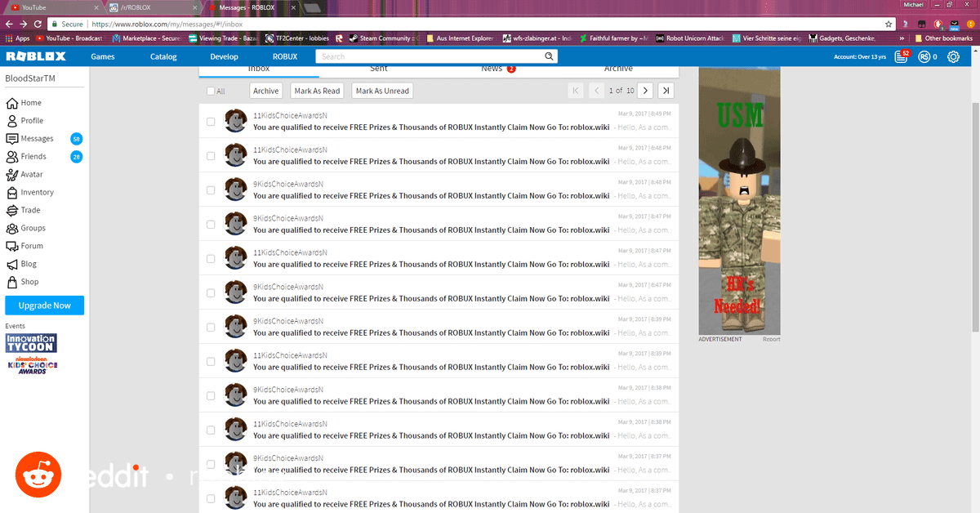The width and height of the screenshot is (980, 513).
Task: Check the 9KidsChoiceAwardsN 8:38 PM message checkbox
Action: 211,395
